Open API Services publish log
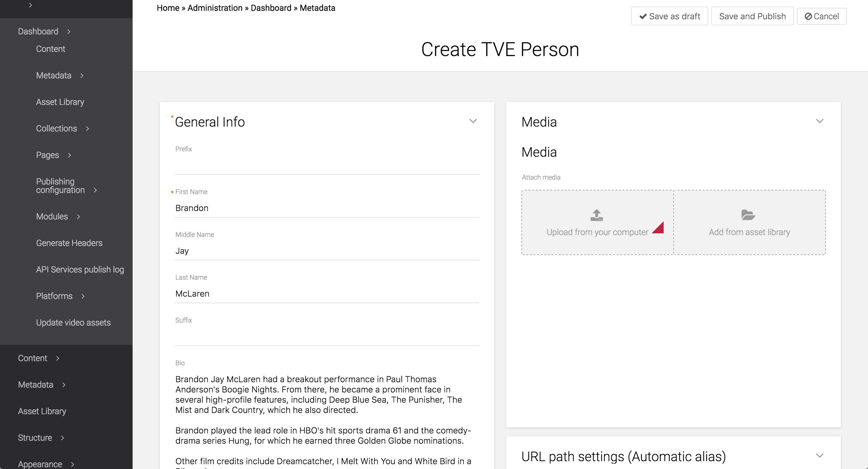 click(80, 269)
